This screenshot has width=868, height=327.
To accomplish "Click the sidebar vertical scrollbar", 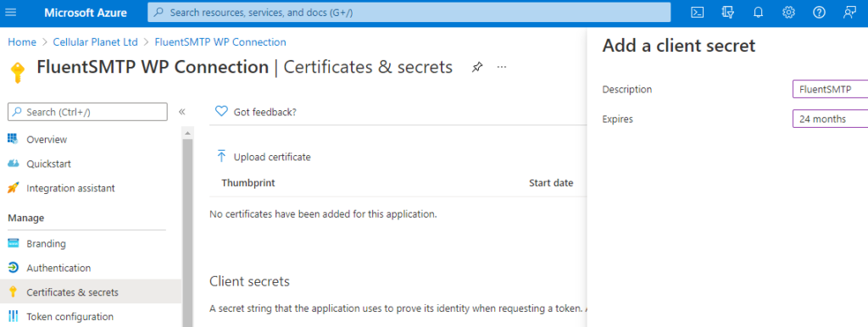I will [x=187, y=232].
